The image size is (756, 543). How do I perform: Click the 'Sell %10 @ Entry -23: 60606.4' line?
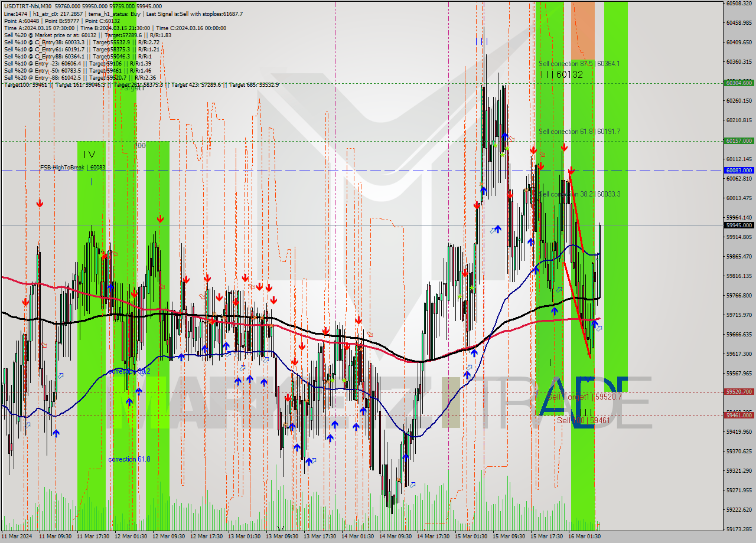pyautogui.click(x=77, y=63)
